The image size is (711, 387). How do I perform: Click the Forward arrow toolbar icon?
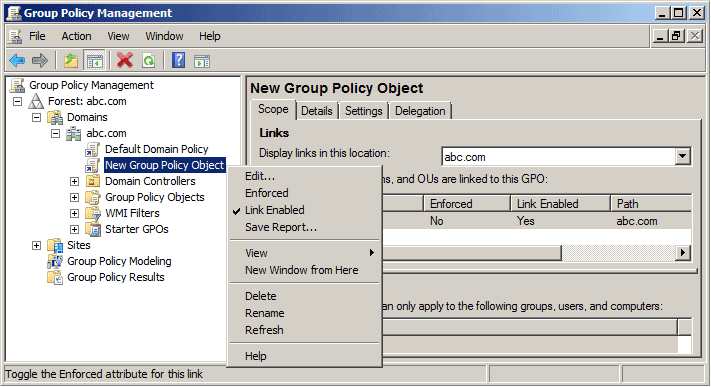pyautogui.click(x=40, y=60)
